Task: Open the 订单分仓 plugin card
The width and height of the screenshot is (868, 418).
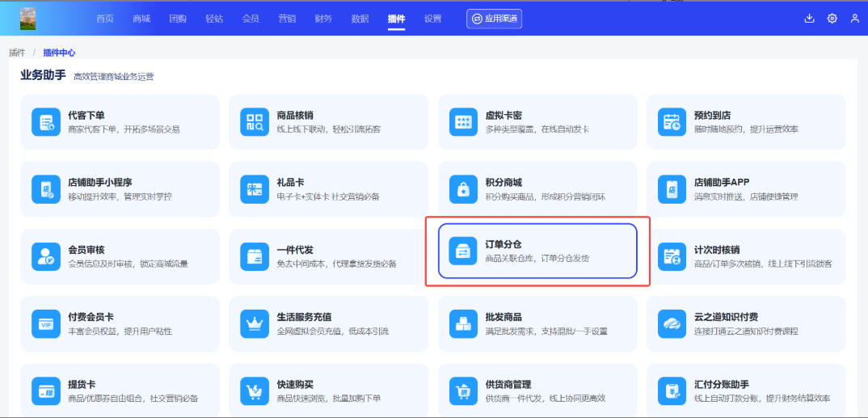Action: click(x=537, y=251)
